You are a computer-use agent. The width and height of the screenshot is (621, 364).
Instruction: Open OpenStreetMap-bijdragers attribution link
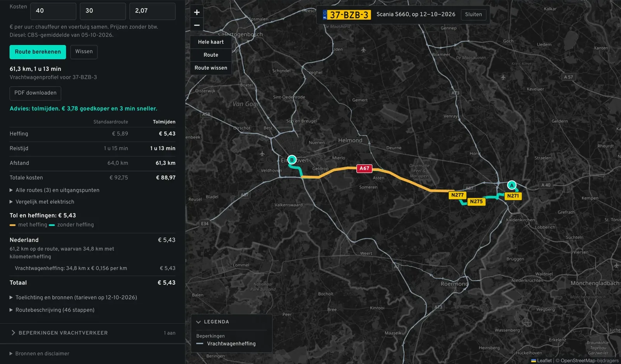590,361
